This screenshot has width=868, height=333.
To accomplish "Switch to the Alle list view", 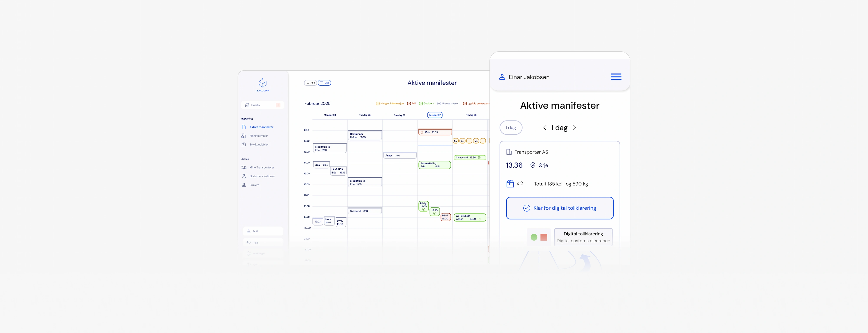I will [310, 83].
